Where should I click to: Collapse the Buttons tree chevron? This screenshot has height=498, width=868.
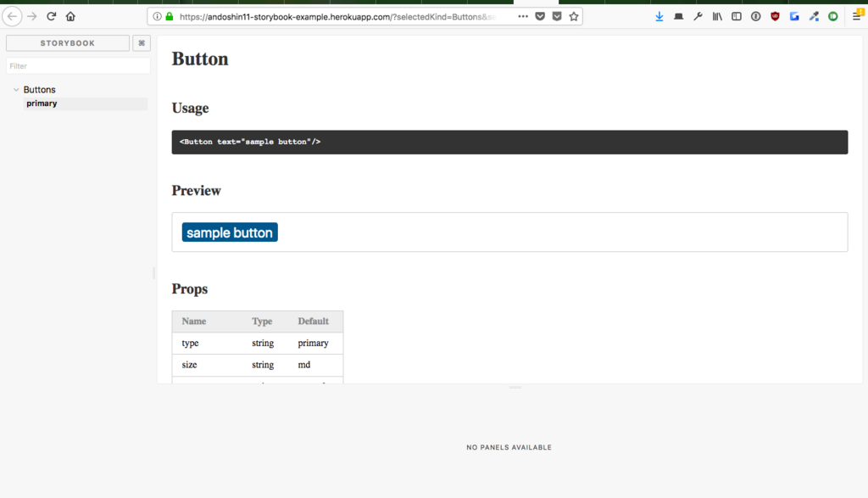[x=16, y=90]
